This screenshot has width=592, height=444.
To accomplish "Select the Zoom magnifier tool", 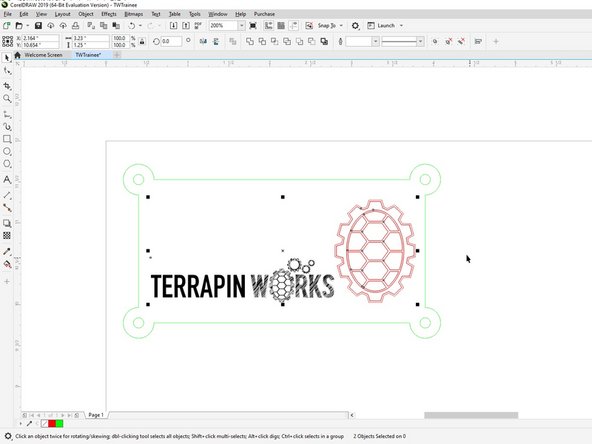I will [x=7, y=99].
